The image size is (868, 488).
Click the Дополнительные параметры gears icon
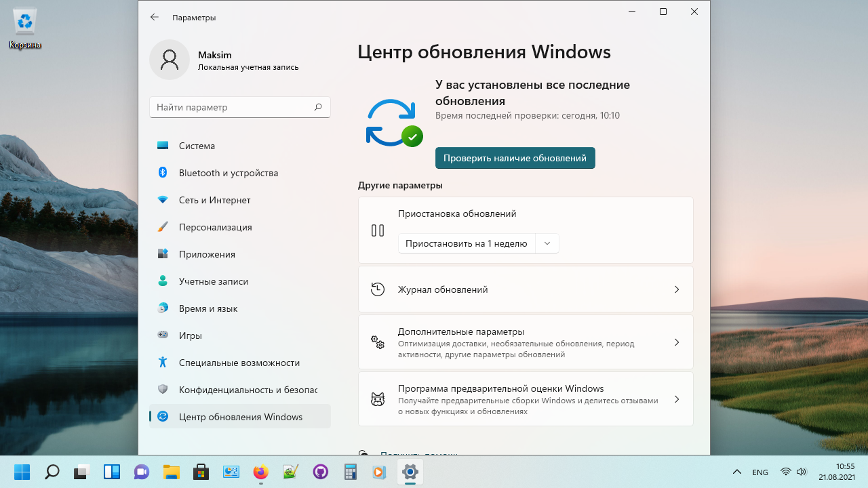[x=378, y=342]
